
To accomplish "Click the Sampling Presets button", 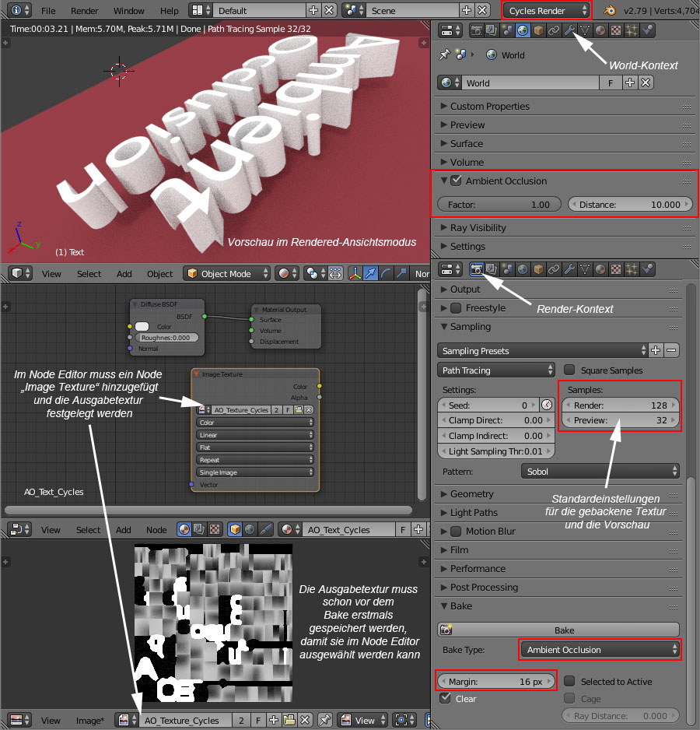I will point(543,350).
